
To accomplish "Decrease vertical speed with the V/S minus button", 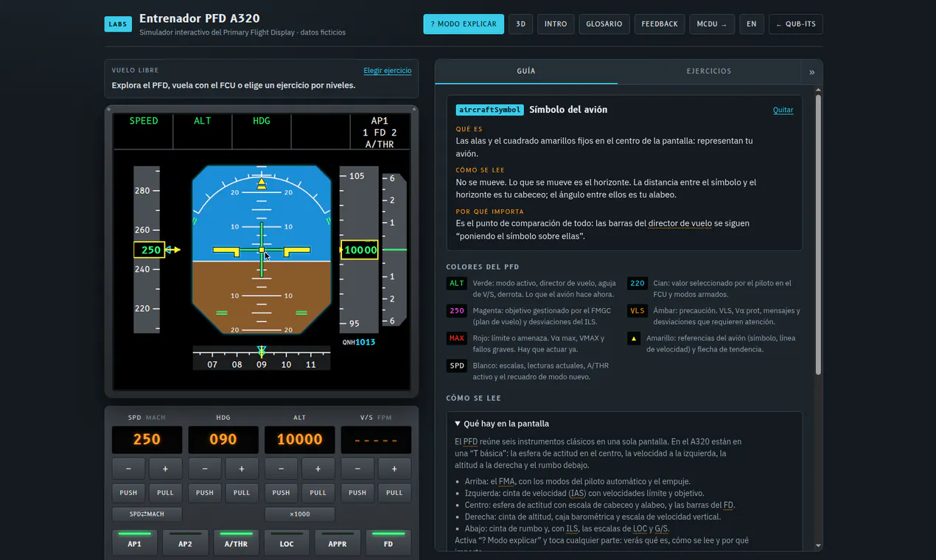I will click(357, 469).
